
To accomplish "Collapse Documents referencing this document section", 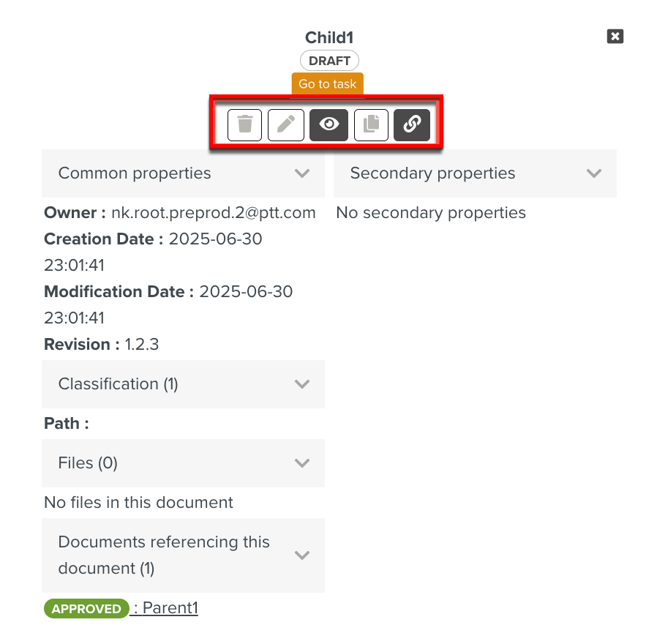I will (301, 555).
